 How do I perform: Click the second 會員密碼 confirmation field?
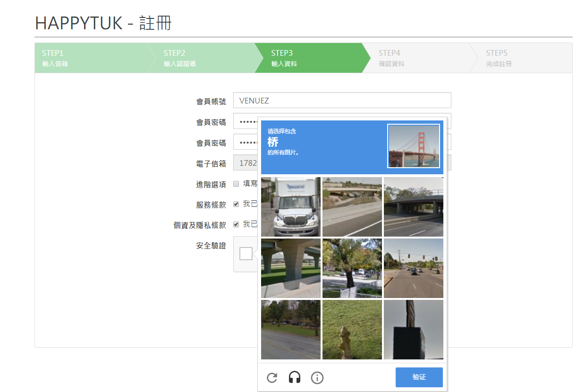pyautogui.click(x=246, y=142)
